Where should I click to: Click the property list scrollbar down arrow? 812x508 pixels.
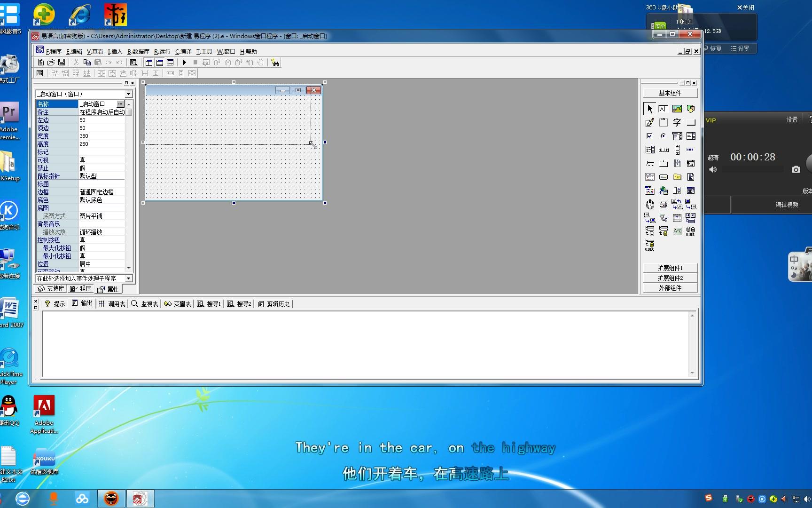coord(129,268)
